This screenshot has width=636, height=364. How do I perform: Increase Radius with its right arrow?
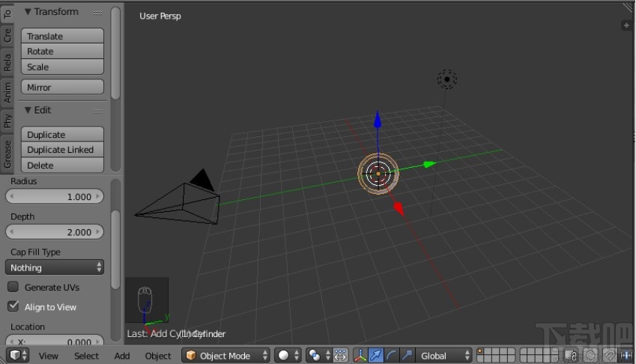[x=97, y=196]
